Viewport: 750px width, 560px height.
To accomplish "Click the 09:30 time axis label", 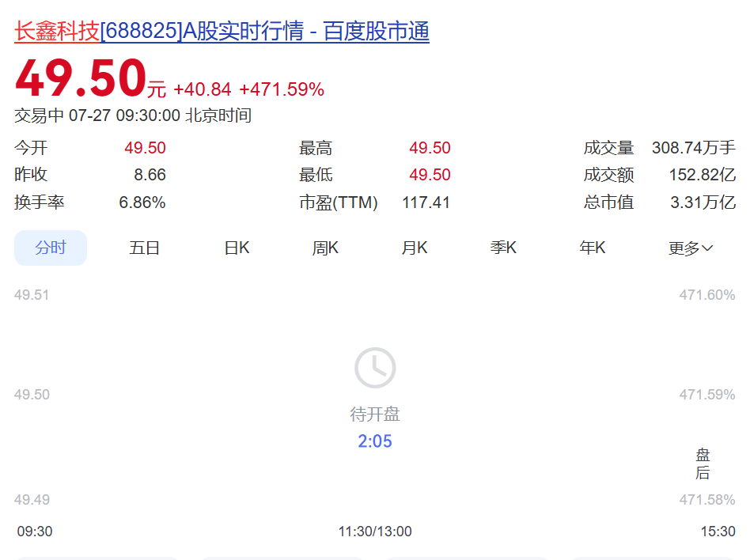I will coord(35,532).
